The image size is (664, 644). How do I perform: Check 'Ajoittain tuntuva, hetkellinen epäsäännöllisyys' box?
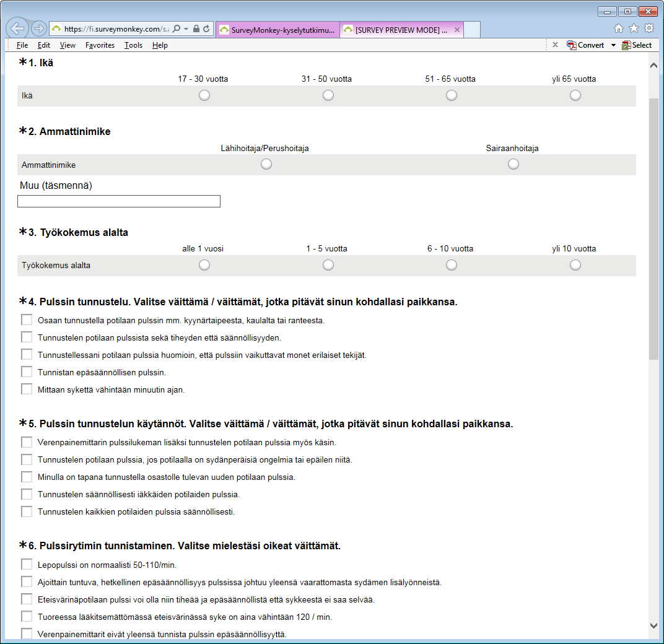point(27,581)
